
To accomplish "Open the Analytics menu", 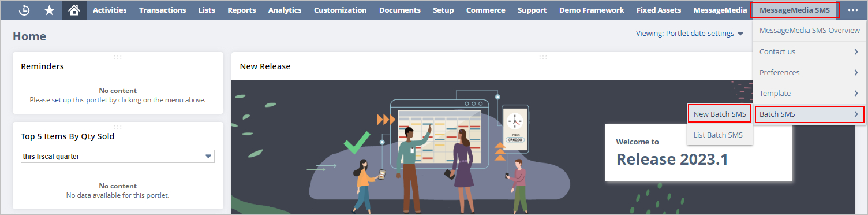I will tap(285, 10).
